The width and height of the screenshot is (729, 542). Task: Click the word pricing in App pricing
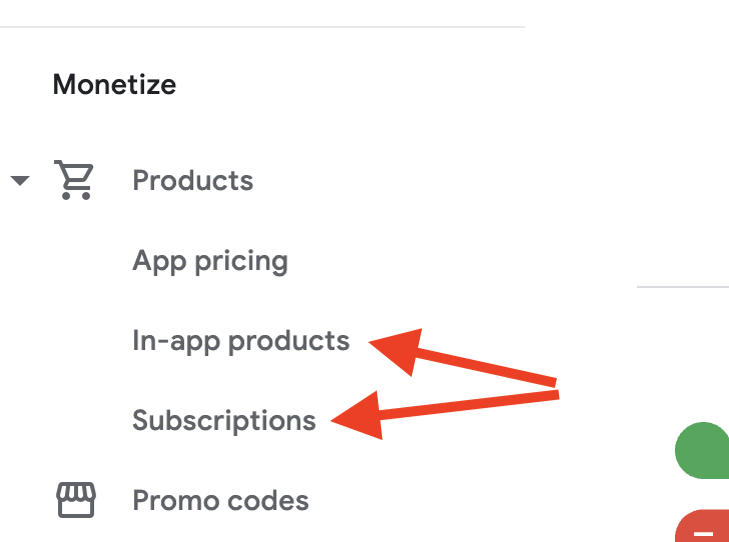pyautogui.click(x=241, y=262)
